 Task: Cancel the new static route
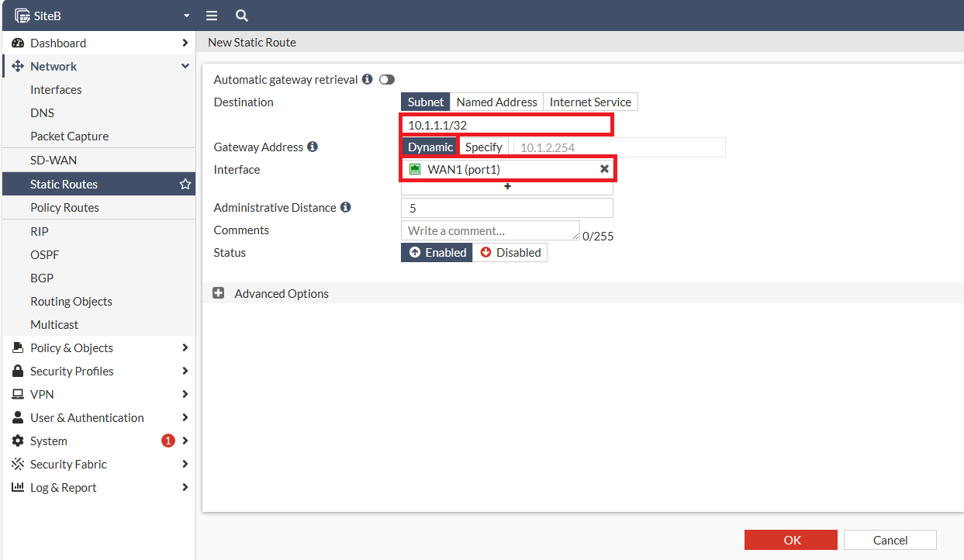[x=890, y=540]
